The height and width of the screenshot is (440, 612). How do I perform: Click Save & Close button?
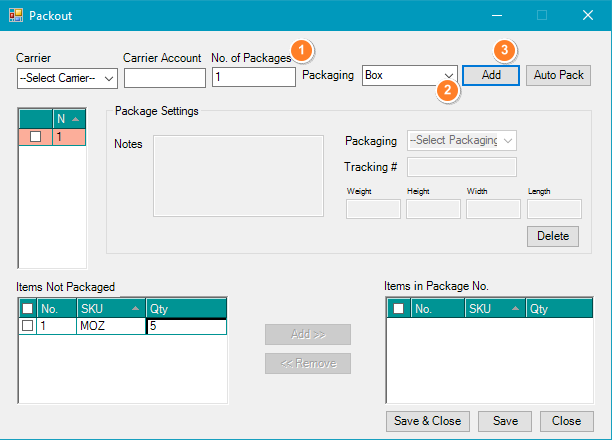427,421
